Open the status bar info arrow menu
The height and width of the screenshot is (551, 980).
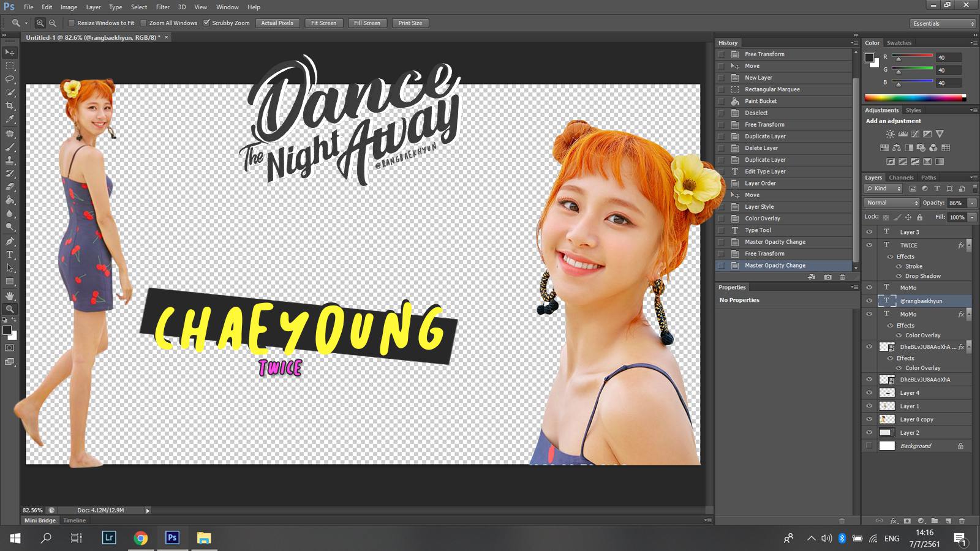point(148,510)
